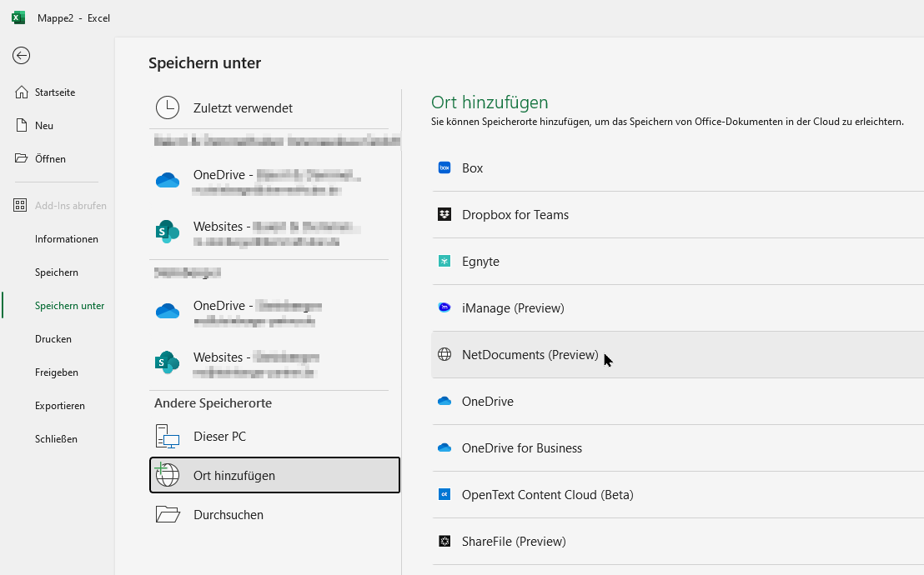This screenshot has width=924, height=575.
Task: Click the Dieser PC computer icon
Action: [x=168, y=437]
